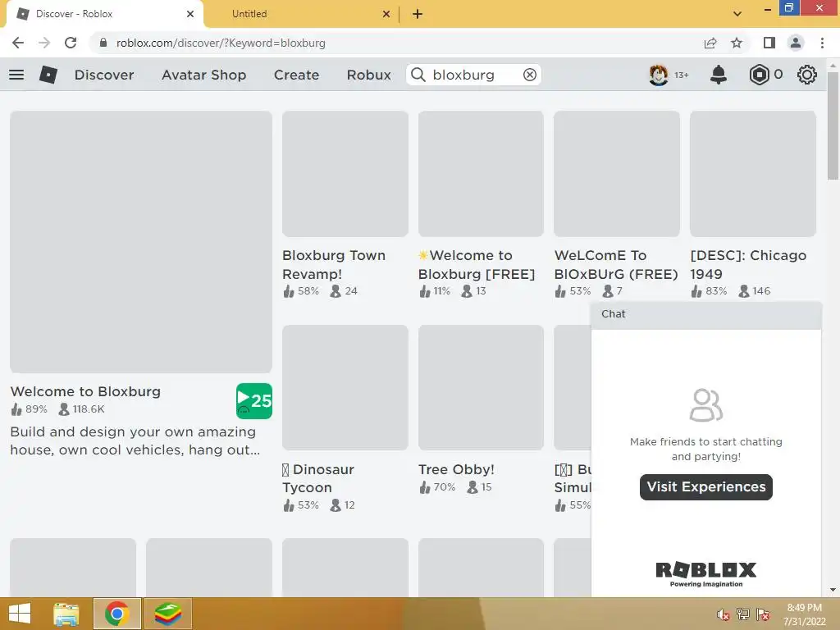Click the Visit Experiences button
This screenshot has height=630, width=840.
pyautogui.click(x=705, y=486)
